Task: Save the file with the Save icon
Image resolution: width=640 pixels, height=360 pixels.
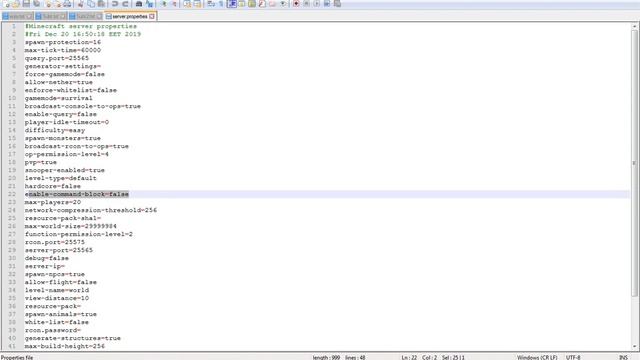Action: tap(26, 4)
